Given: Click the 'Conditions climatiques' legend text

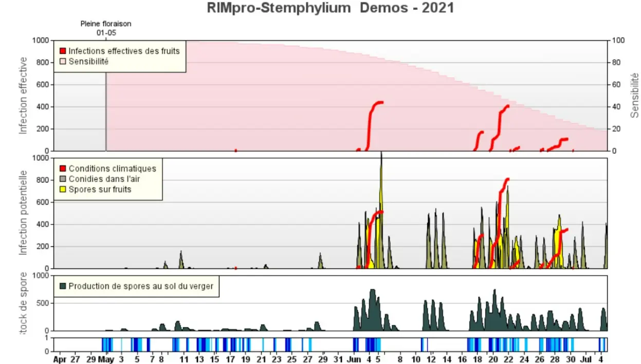Looking at the screenshot, I should click(x=113, y=169).
